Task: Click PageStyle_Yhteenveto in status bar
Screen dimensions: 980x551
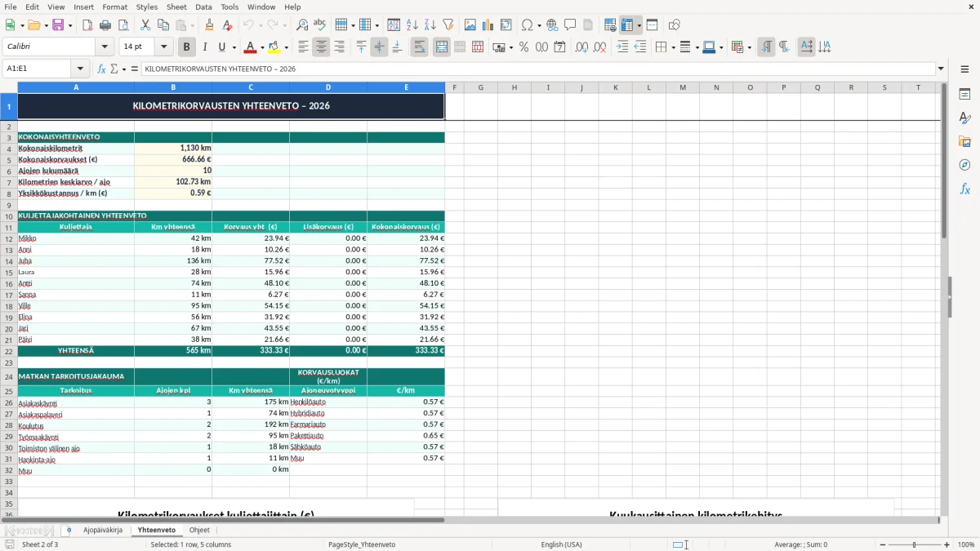Action: (362, 544)
